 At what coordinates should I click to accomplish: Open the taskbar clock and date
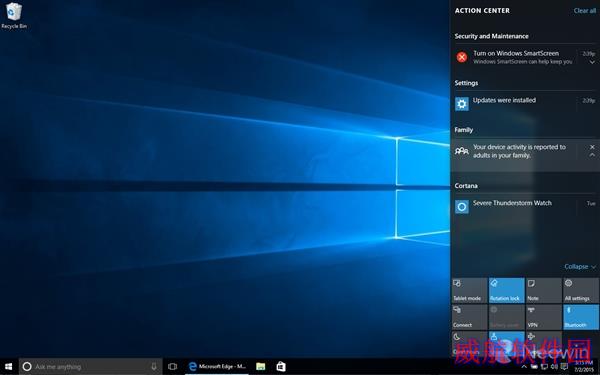click(584, 367)
